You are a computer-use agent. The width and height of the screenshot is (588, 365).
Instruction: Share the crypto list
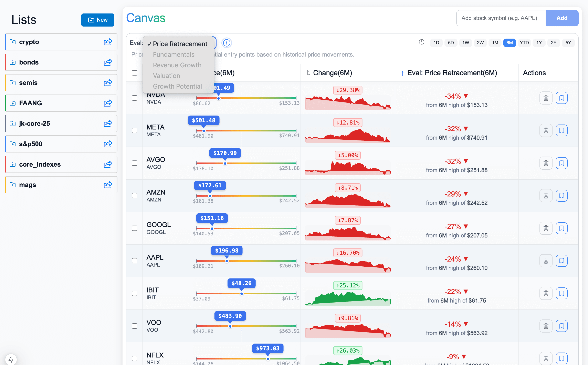(108, 42)
